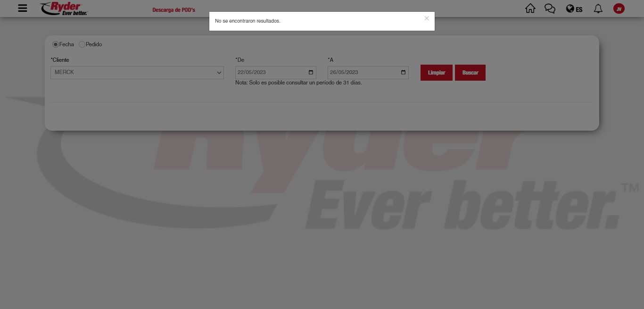The height and width of the screenshot is (309, 644).
Task: Open the Cliente dropdown showing MERCK
Action: [137, 73]
